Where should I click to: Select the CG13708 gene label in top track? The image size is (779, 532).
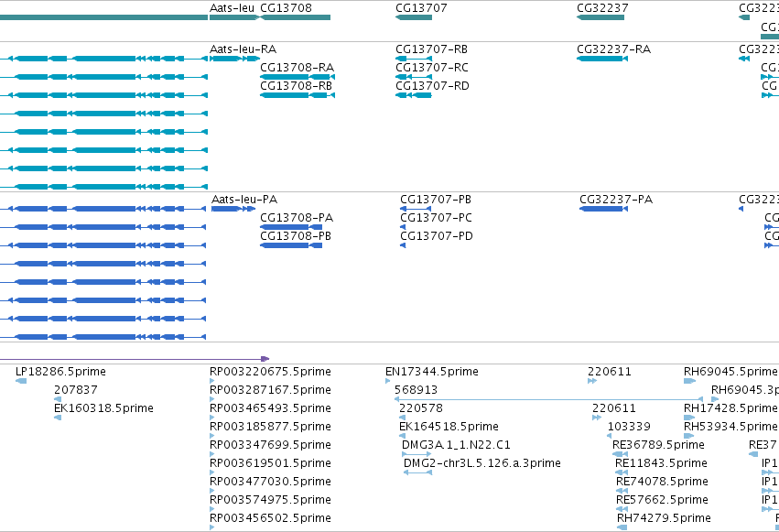[x=287, y=8]
